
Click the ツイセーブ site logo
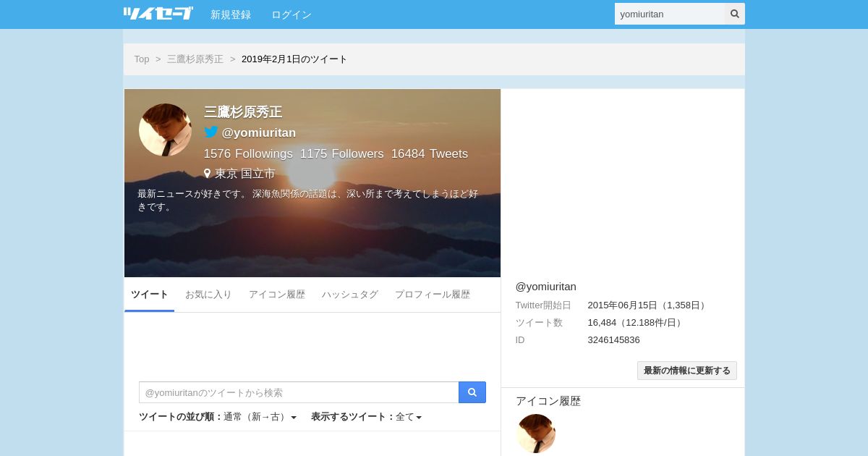[x=158, y=14]
